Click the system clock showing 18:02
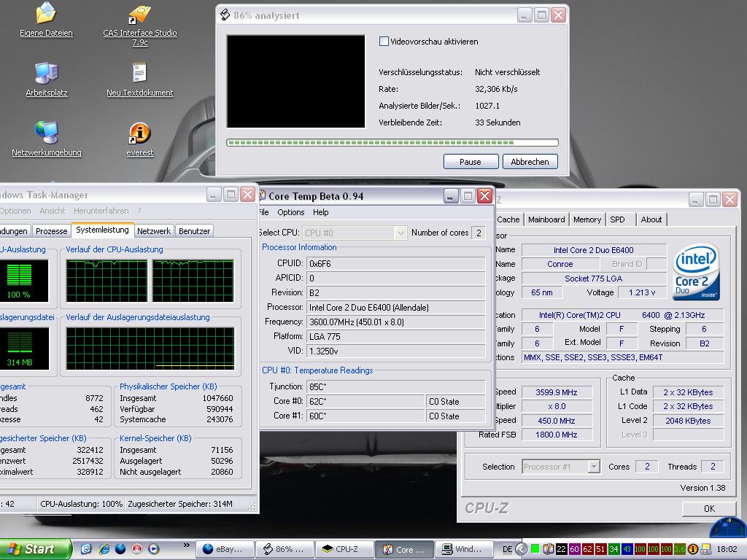This screenshot has width=747, height=560. tap(727, 549)
